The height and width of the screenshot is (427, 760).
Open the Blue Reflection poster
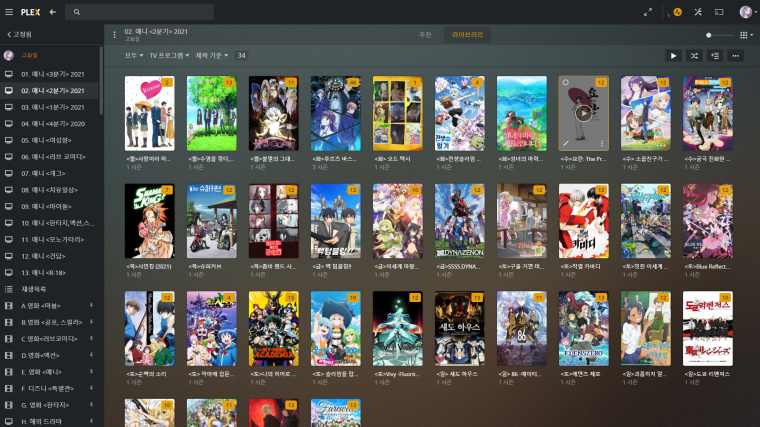point(708,221)
